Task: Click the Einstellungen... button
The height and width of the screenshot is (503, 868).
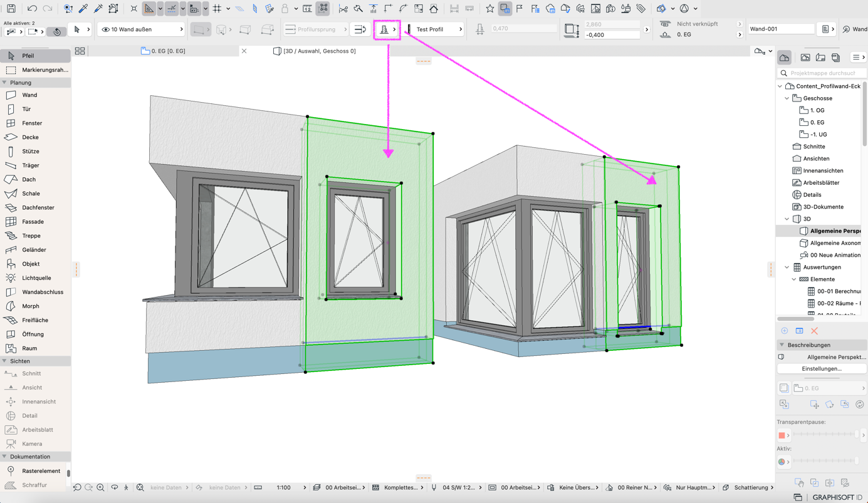Action: (822, 369)
